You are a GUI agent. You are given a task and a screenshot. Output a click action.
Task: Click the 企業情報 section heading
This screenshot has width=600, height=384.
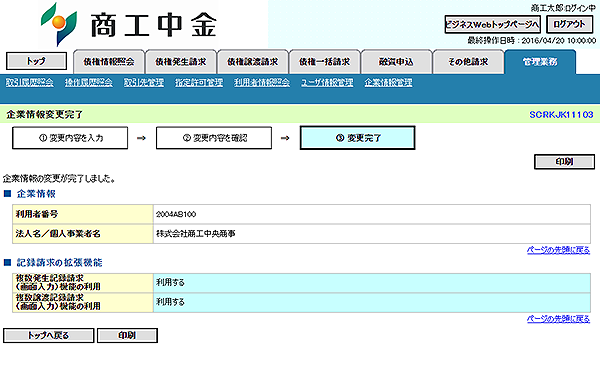tap(36, 194)
